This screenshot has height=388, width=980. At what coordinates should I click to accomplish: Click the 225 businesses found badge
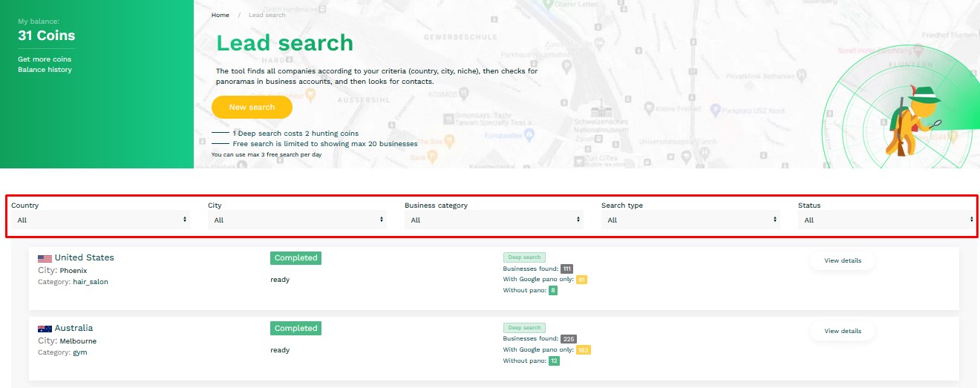pyautogui.click(x=568, y=339)
